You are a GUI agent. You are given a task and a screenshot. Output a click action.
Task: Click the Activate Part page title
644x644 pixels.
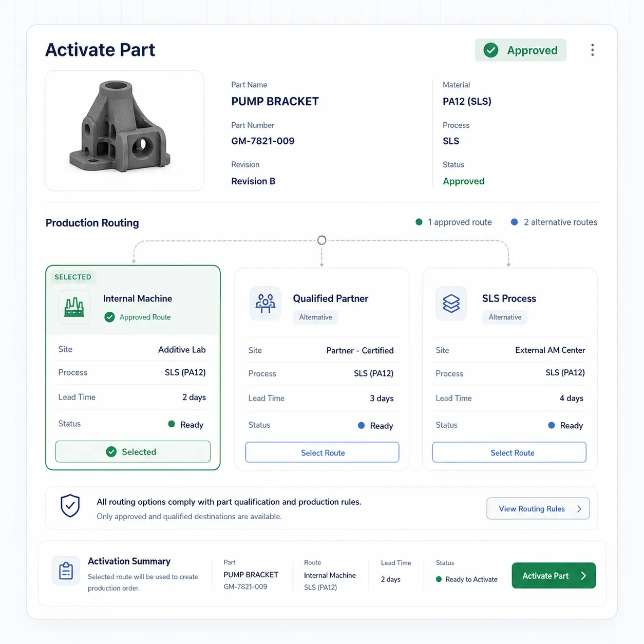click(100, 50)
